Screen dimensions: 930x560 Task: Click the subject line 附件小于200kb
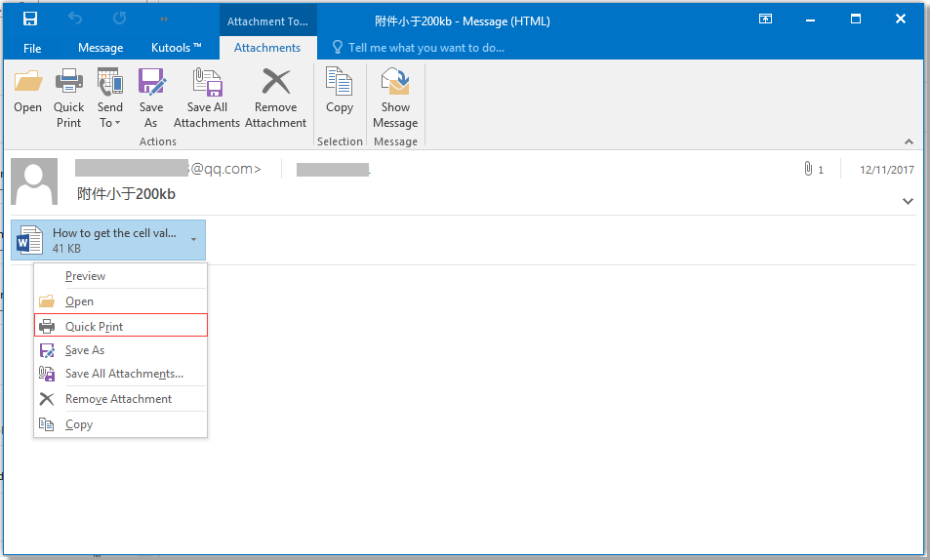[x=126, y=194]
